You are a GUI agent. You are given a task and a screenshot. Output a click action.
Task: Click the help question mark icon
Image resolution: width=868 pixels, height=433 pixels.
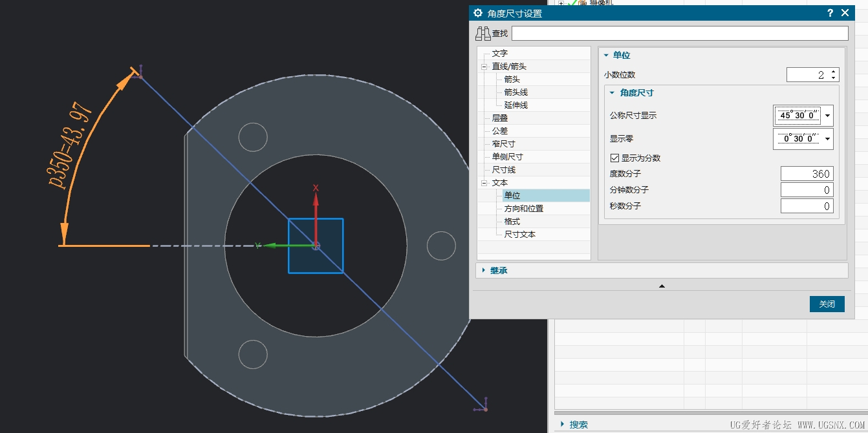(830, 13)
